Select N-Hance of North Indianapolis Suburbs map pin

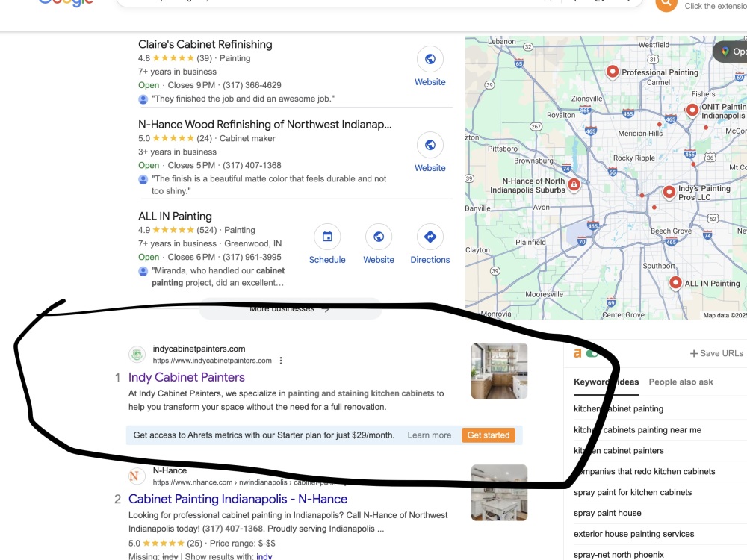(574, 184)
